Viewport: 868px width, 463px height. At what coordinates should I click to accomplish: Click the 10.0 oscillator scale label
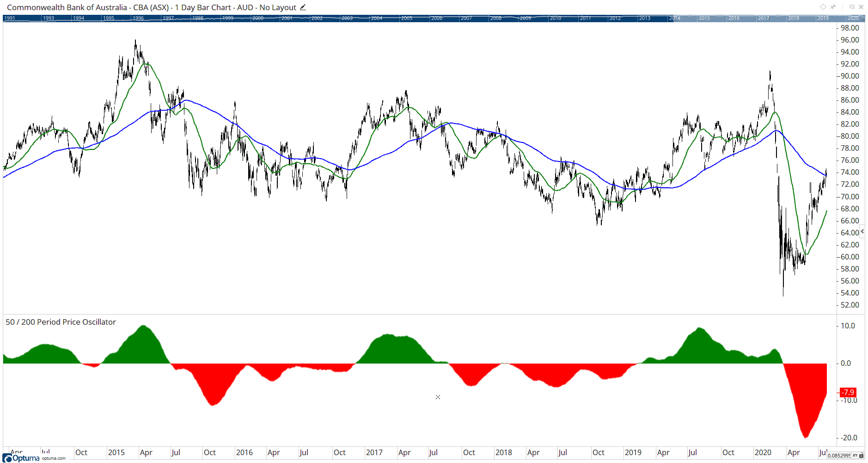point(848,326)
